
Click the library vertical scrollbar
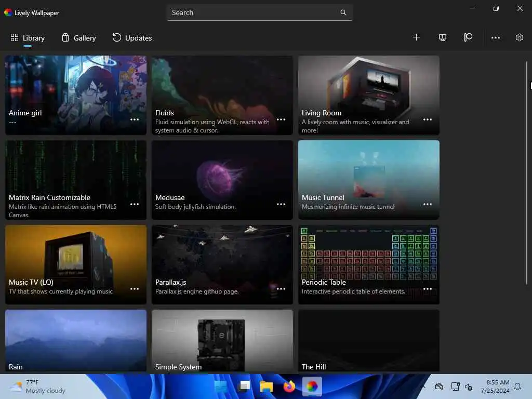(x=527, y=173)
